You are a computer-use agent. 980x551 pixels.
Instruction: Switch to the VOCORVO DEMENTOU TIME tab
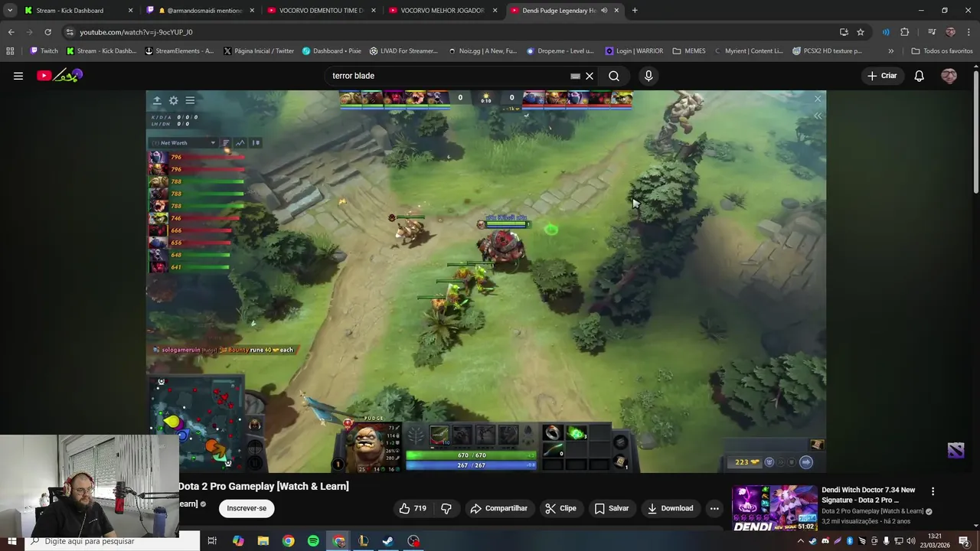(322, 11)
